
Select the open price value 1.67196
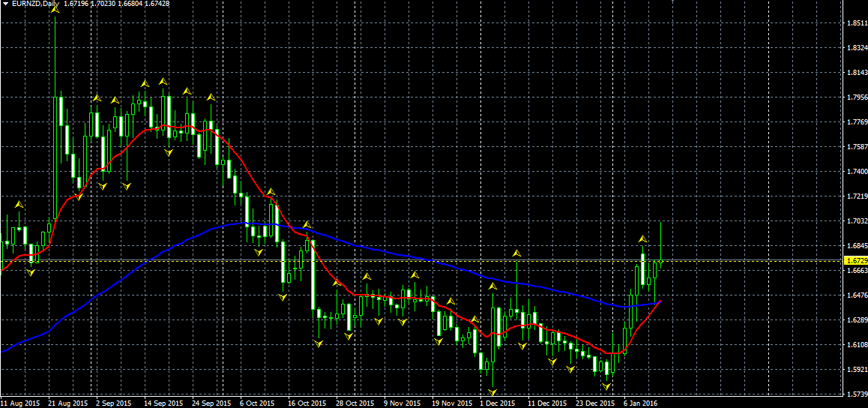point(76,3)
